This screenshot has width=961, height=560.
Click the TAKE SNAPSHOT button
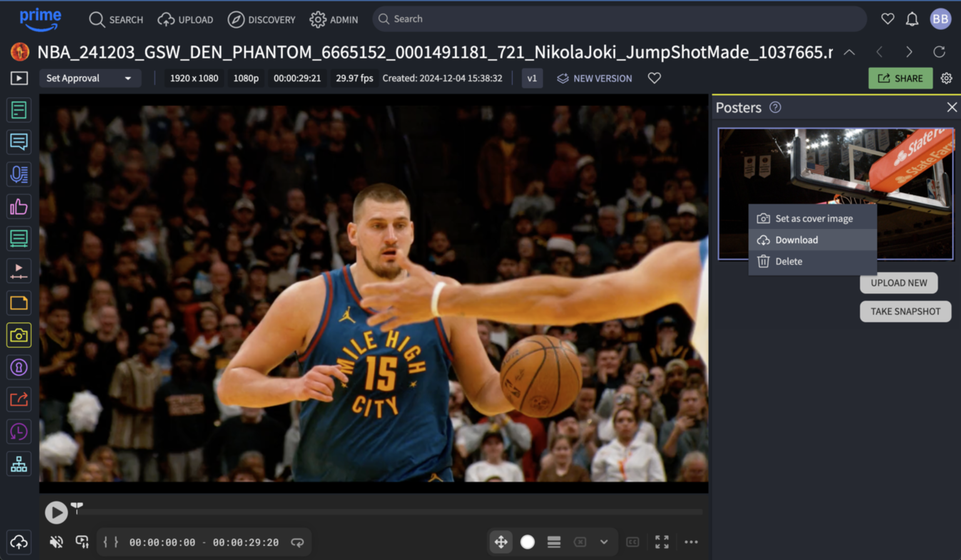tap(905, 311)
